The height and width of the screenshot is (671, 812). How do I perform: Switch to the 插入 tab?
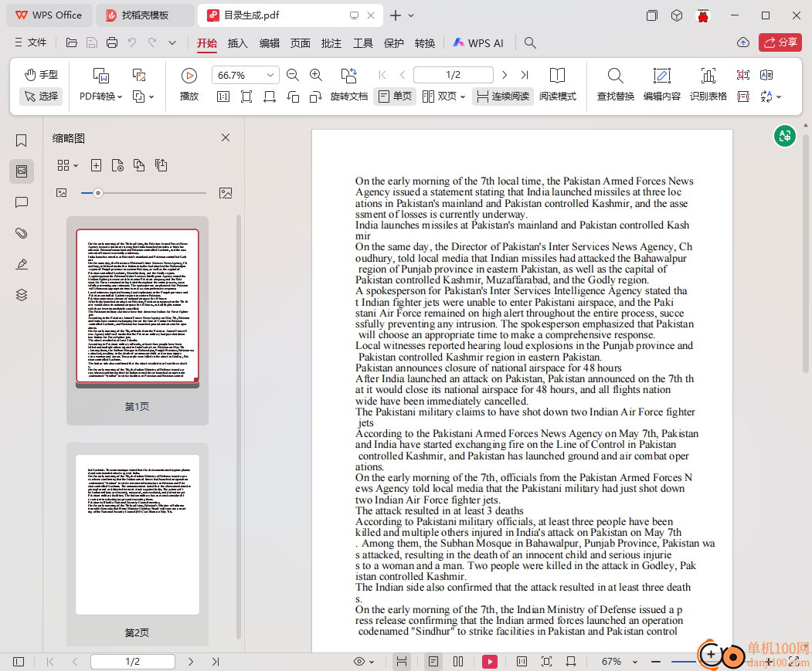238,43
